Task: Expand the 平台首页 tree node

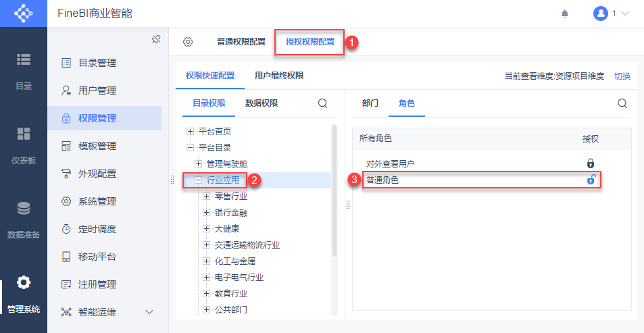Action: point(190,132)
